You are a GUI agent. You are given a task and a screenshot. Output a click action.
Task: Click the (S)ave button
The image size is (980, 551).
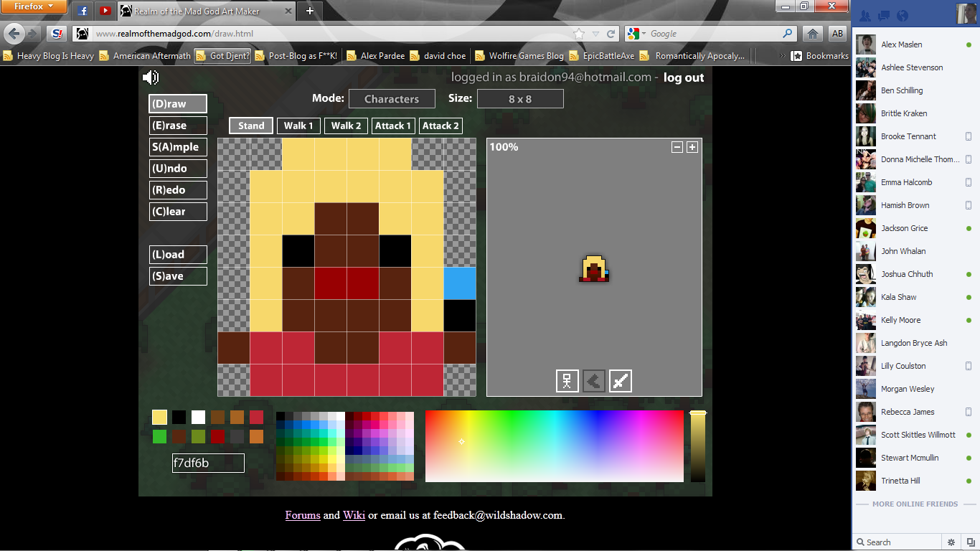tap(178, 276)
